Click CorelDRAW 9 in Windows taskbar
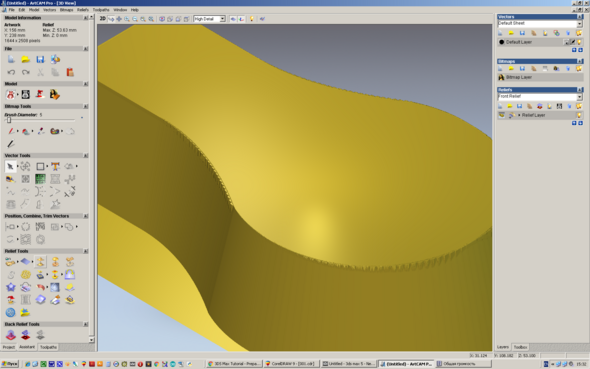Screen dimensions: 590x369 click(x=291, y=364)
